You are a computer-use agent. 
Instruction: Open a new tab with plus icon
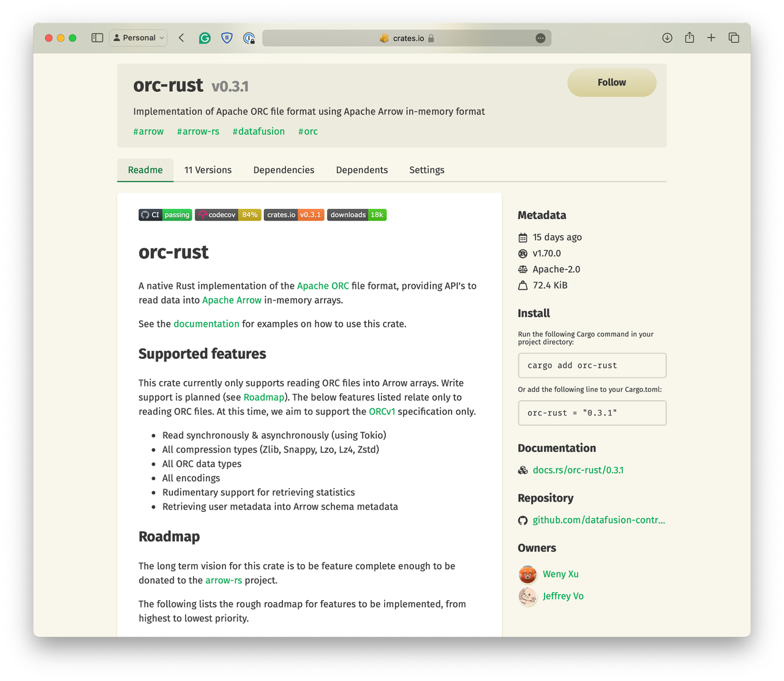(x=711, y=38)
